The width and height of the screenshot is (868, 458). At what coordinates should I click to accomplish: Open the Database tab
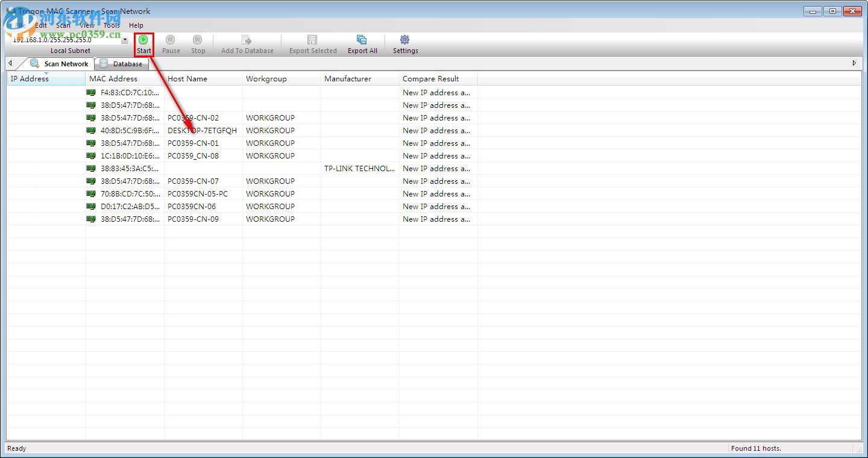[x=121, y=64]
